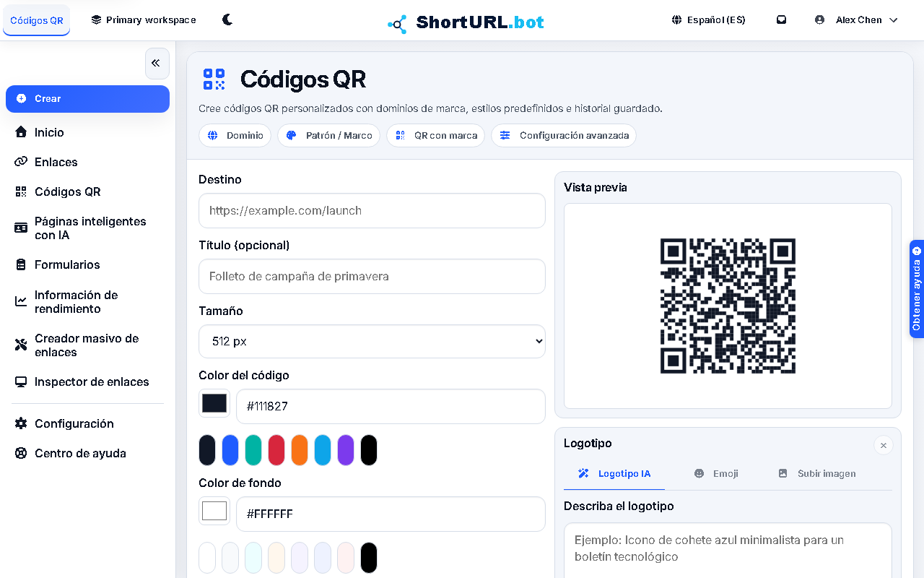This screenshot has width=924, height=578.
Task: Open the Alex Chen account menu
Action: pyautogui.click(x=856, y=20)
